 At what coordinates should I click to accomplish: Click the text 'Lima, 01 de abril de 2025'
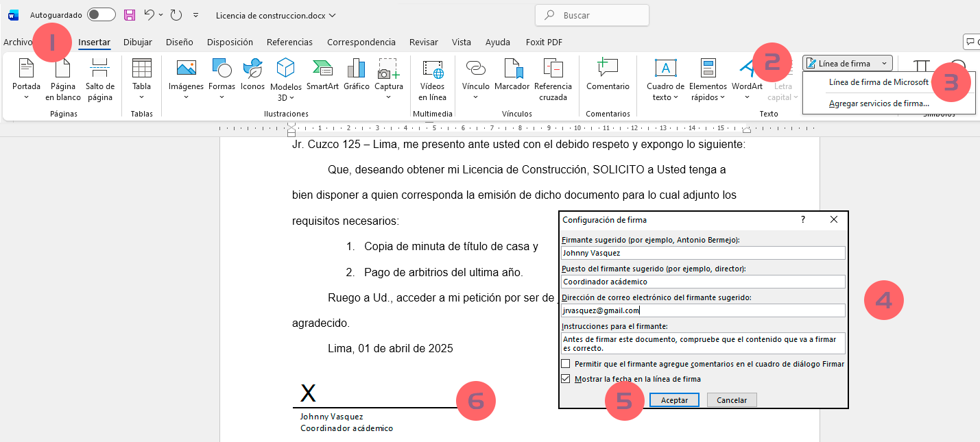click(391, 348)
